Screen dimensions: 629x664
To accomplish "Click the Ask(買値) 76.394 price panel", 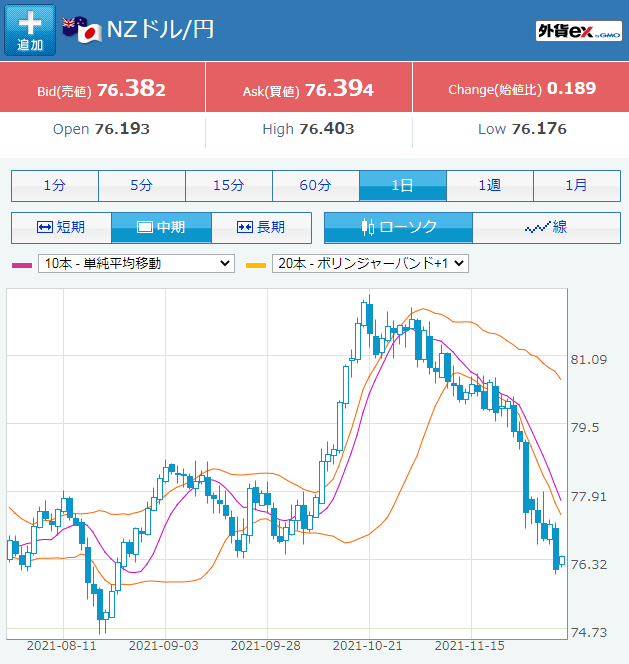I will point(308,87).
